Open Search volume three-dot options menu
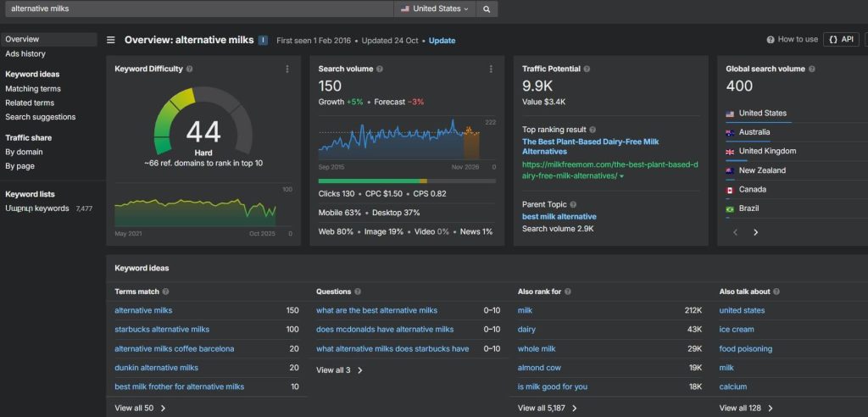 point(491,69)
